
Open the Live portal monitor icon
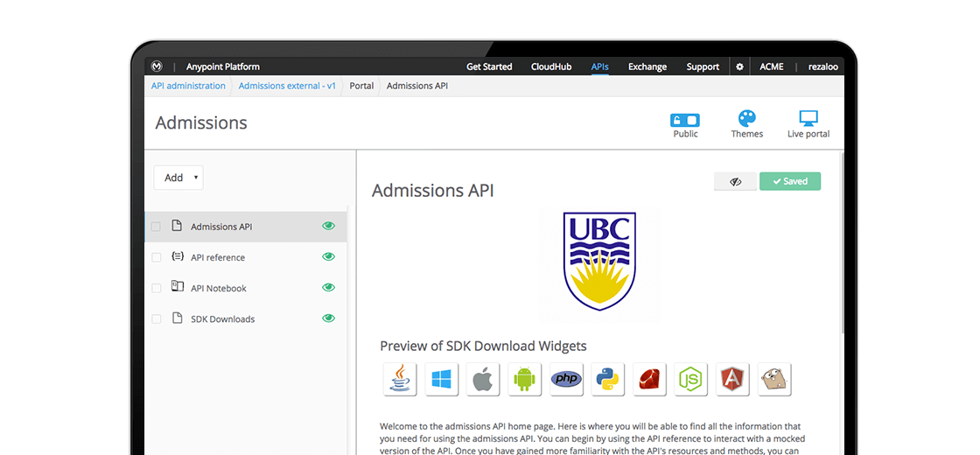808,119
